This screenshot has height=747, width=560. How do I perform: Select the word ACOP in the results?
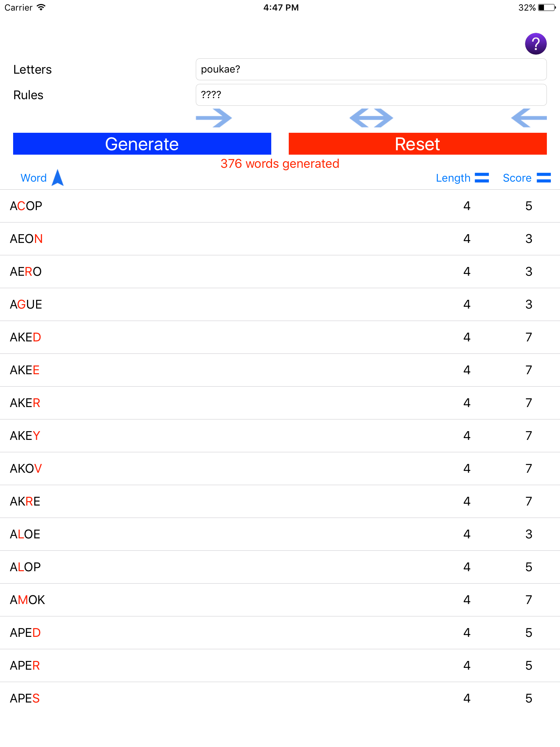coord(26,206)
